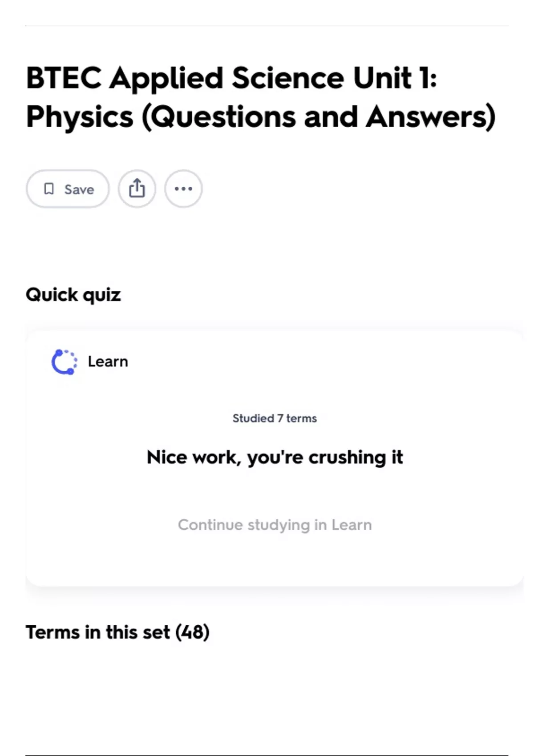The height and width of the screenshot is (756, 534).
Task: Toggle the Save bookmark state
Action: [x=67, y=189]
